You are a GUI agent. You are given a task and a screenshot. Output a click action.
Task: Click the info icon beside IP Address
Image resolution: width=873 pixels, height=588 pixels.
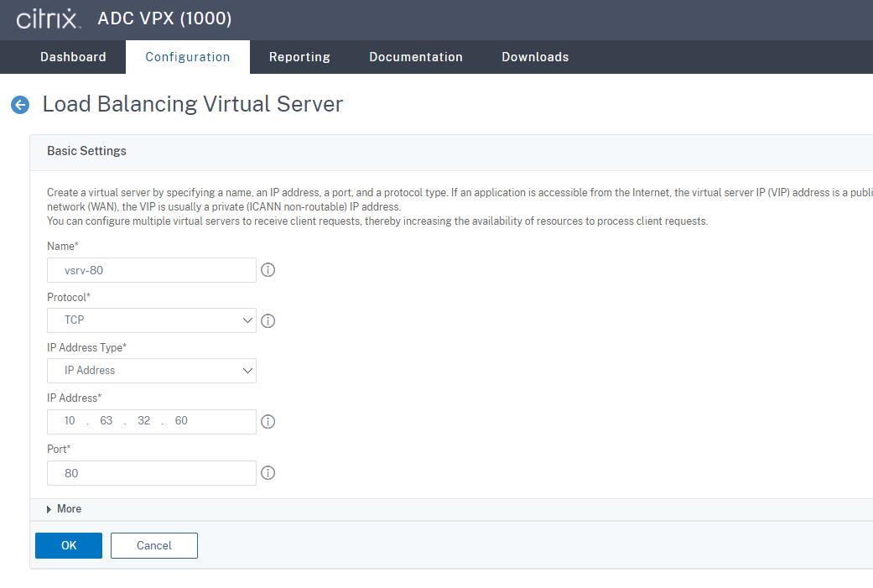[268, 421]
